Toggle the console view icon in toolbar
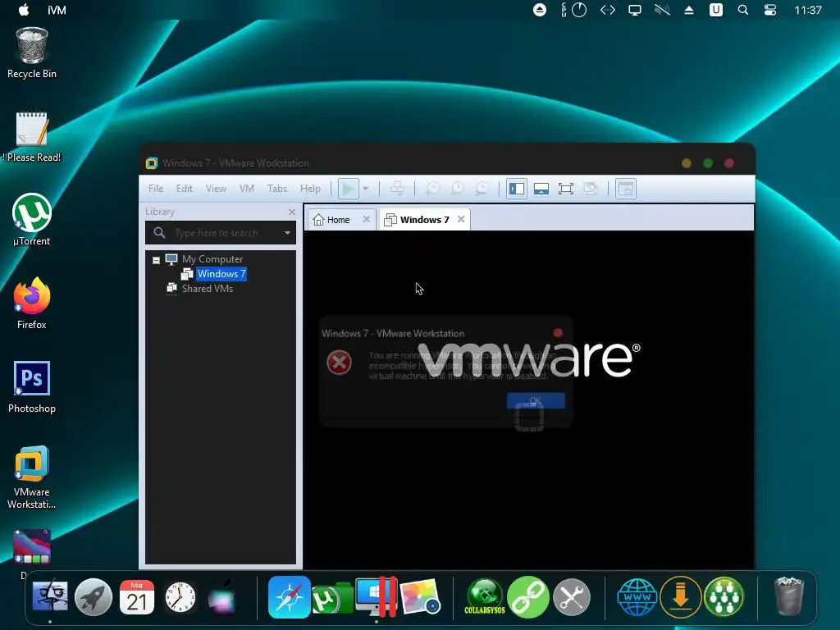This screenshot has height=630, width=840. [x=626, y=189]
